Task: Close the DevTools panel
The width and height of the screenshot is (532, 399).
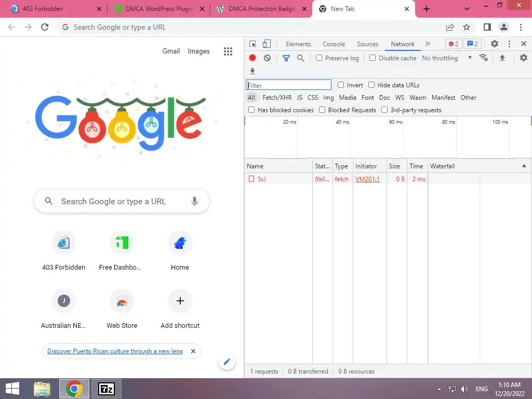Action: tap(524, 44)
